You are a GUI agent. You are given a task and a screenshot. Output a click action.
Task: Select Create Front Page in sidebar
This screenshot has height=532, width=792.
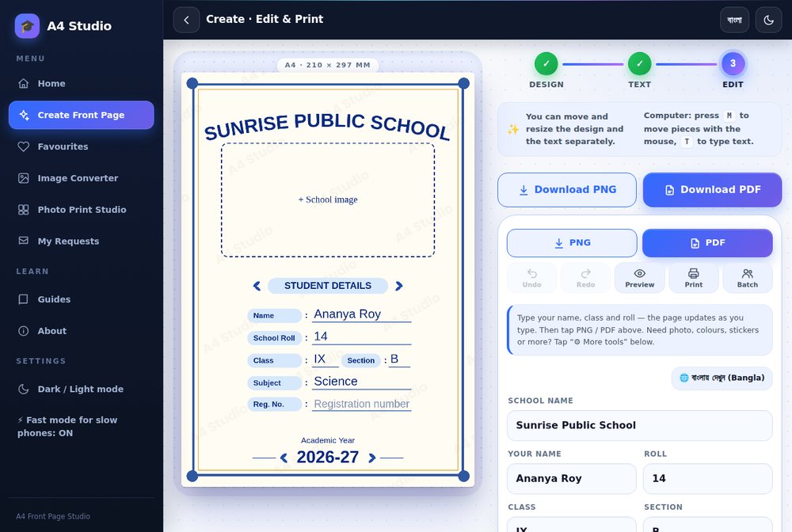[x=82, y=115]
